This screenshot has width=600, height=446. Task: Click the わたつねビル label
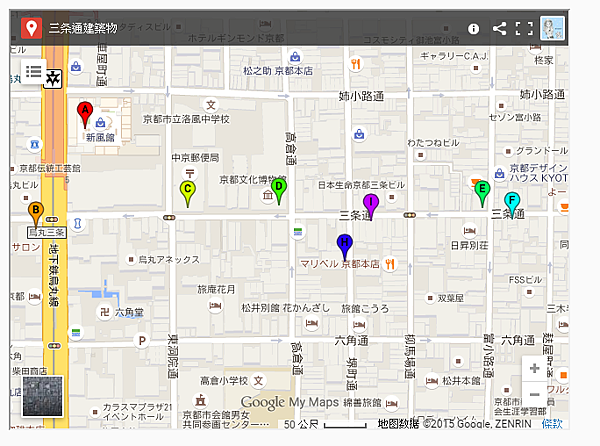[433, 143]
